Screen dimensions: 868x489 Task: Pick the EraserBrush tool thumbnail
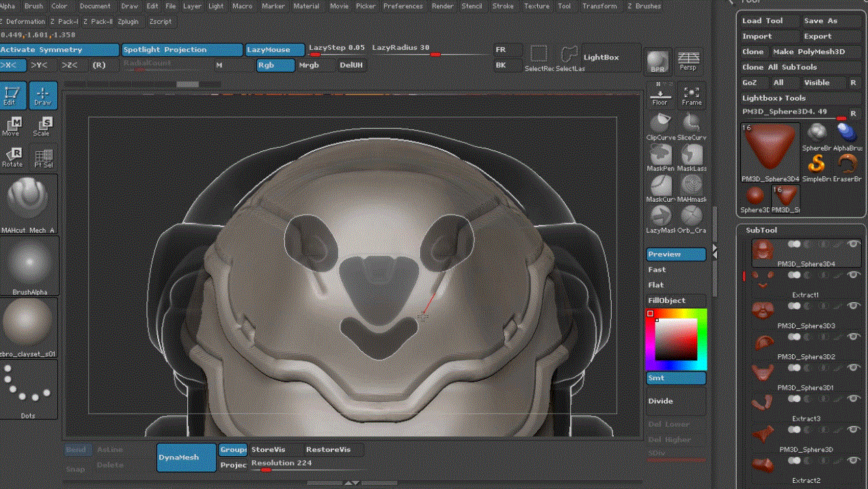point(847,168)
